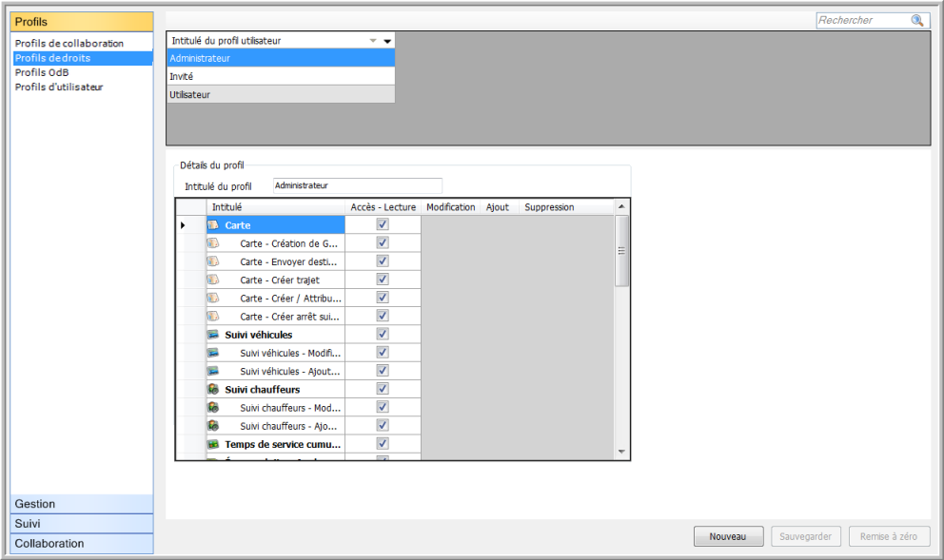Image resolution: width=944 pixels, height=560 pixels.
Task: Click the Temps de service cumulé icon
Action: pyautogui.click(x=214, y=444)
